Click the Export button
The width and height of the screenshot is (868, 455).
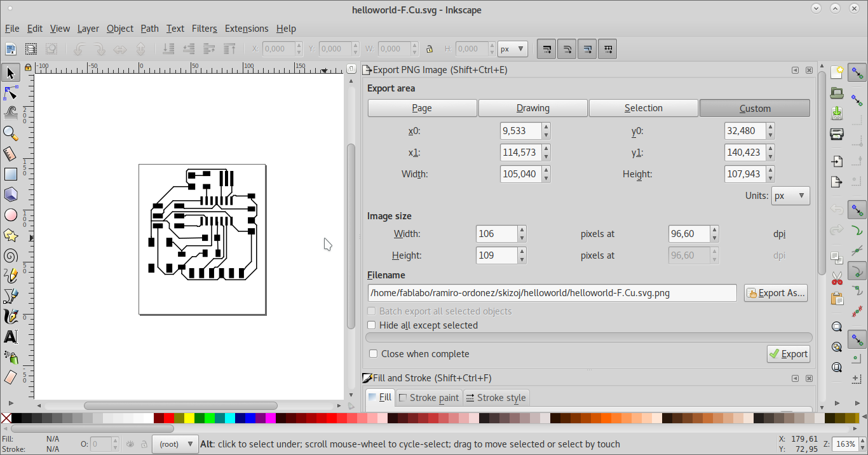(x=788, y=354)
